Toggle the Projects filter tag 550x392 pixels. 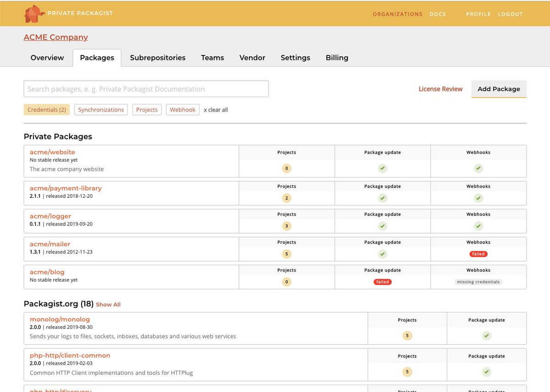click(147, 110)
